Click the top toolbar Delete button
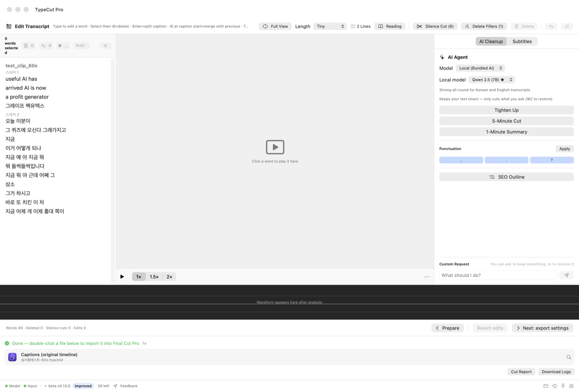Image resolution: width=579 pixels, height=392 pixels. [x=524, y=26]
